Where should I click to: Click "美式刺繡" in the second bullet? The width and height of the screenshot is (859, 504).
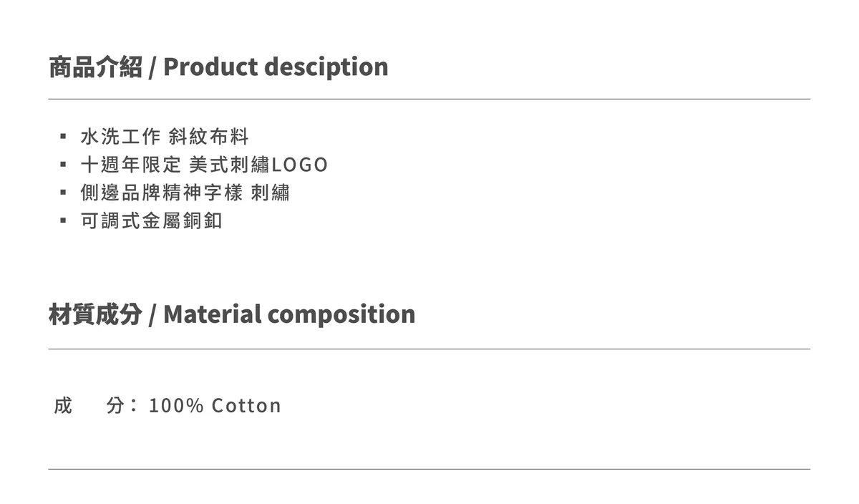[x=229, y=165]
